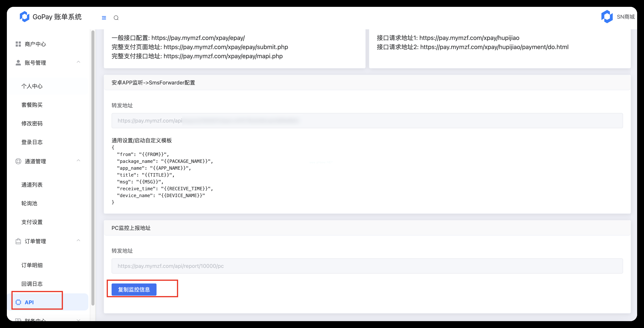Collapse the 订单管理 submenu chevron

point(78,240)
